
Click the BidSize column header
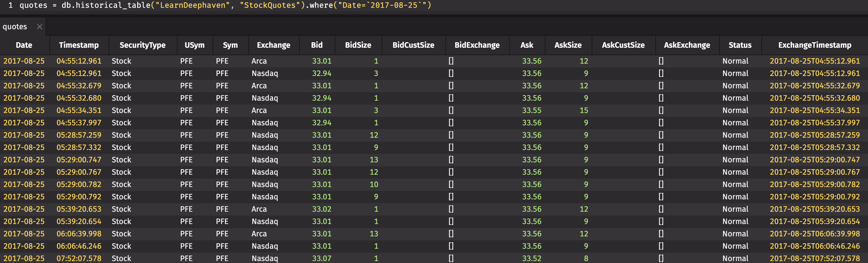click(x=358, y=45)
